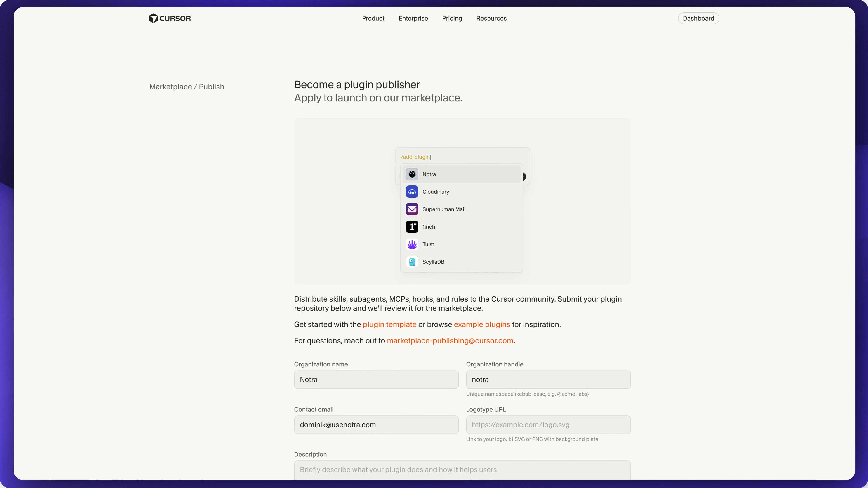Select the 1inch plugin icon
The image size is (868, 488).
click(412, 227)
